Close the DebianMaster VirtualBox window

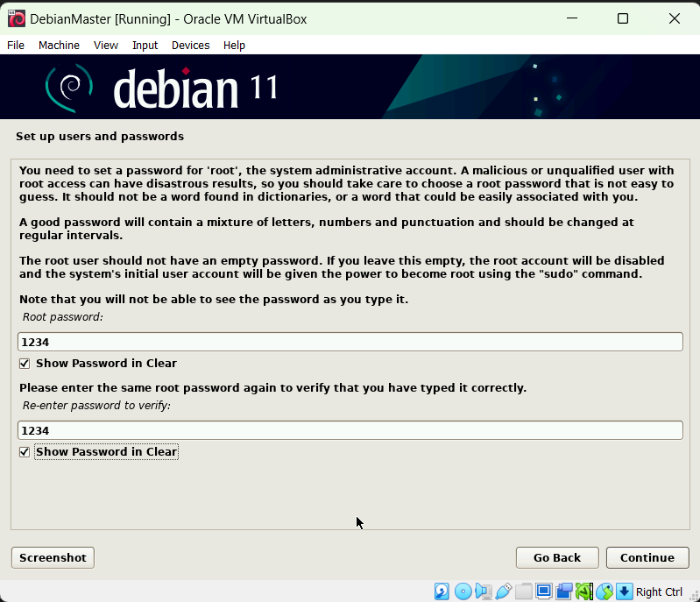675,18
